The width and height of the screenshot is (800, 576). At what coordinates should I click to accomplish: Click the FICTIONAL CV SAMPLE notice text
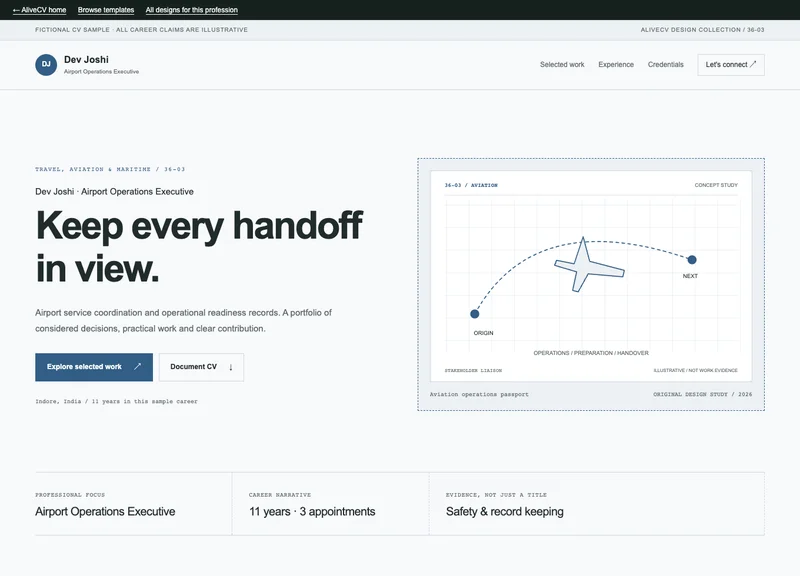(141, 30)
